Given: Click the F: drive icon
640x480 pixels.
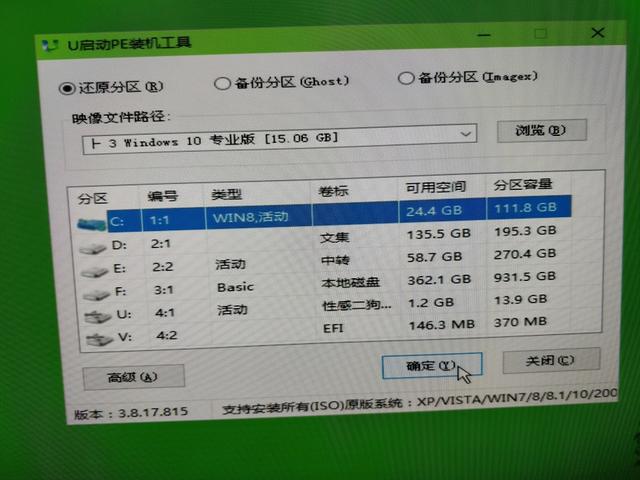Looking at the screenshot, I should pos(96,294).
